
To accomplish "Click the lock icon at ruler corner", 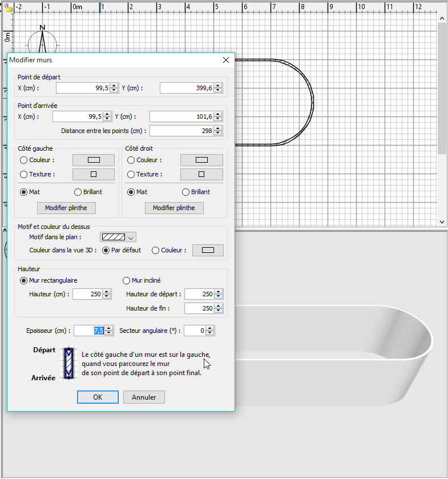I will click(x=9, y=8).
